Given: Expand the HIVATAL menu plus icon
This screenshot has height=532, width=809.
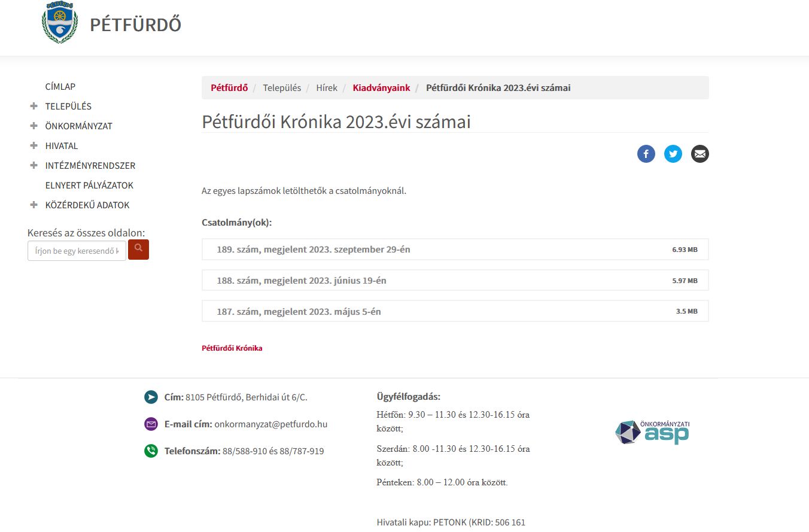Looking at the screenshot, I should tap(34, 145).
